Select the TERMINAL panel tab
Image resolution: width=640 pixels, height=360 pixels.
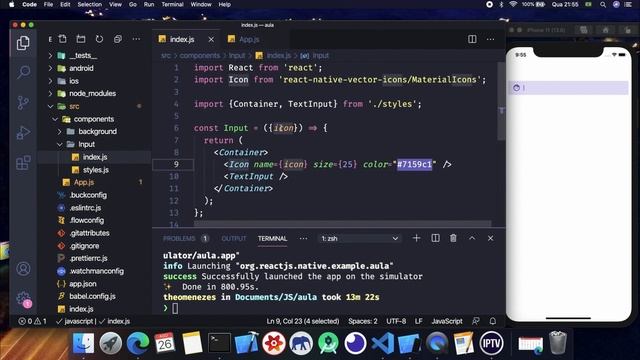click(x=272, y=238)
